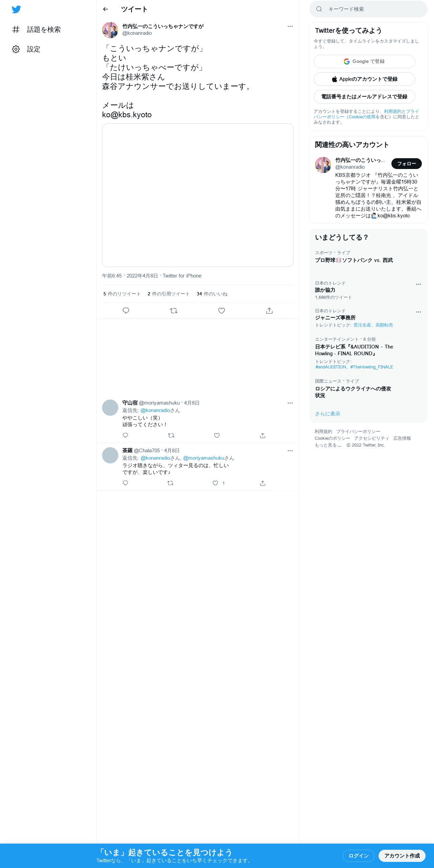Share the main tweet
This screenshot has width=434, height=868.
(x=269, y=311)
